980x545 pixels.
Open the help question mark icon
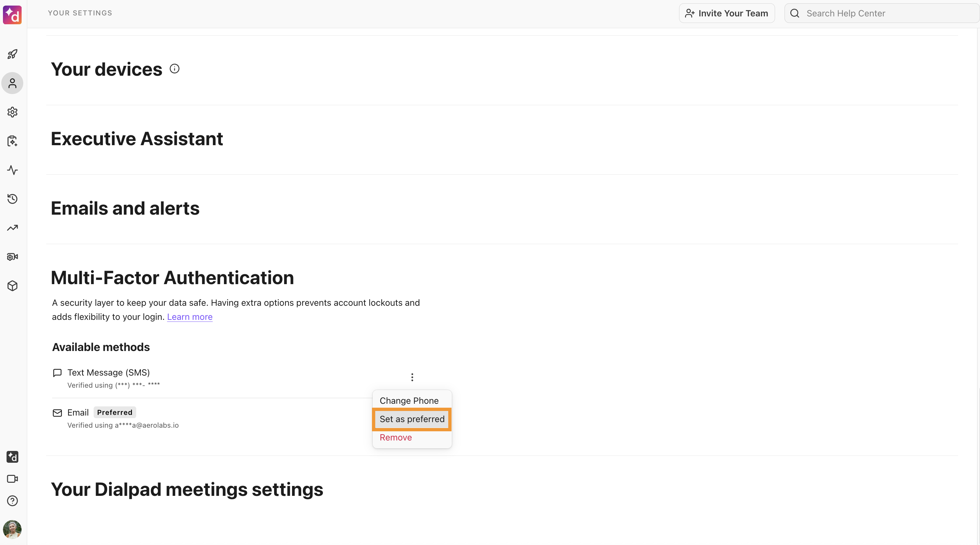pos(12,501)
